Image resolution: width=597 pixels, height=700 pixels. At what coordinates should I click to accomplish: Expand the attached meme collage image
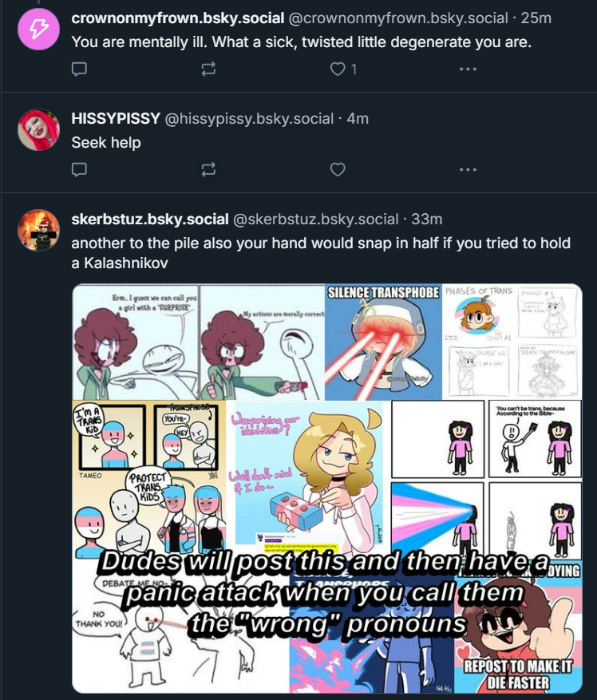tap(327, 488)
